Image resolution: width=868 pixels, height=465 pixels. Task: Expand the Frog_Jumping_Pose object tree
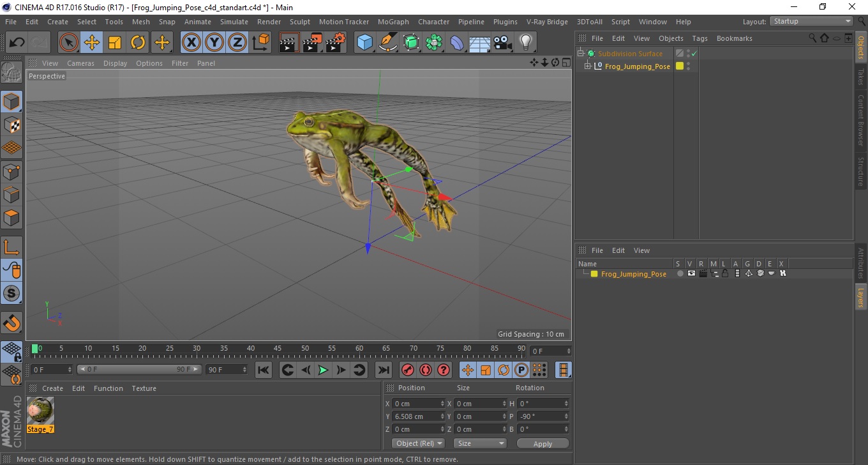(x=588, y=66)
